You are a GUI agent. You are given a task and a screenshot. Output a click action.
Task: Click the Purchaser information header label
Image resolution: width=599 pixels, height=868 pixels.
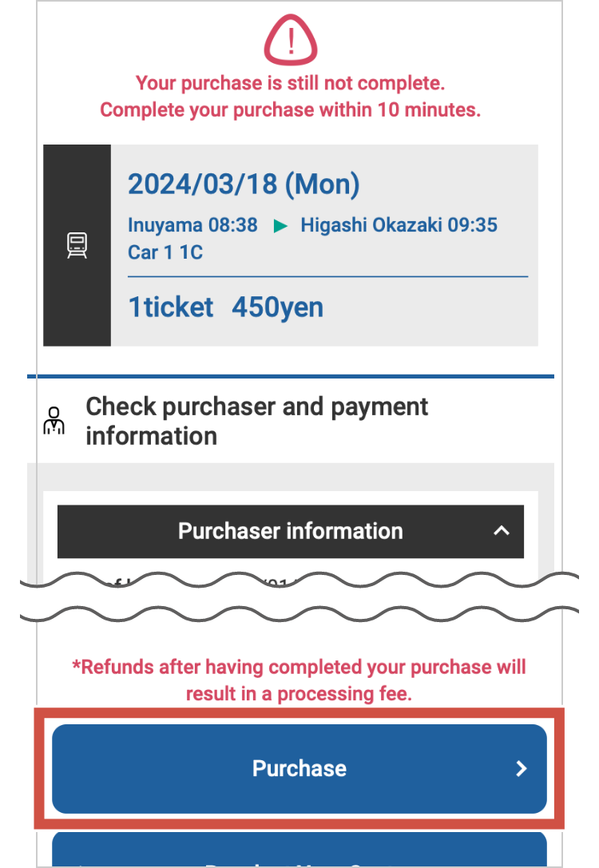coord(290,531)
